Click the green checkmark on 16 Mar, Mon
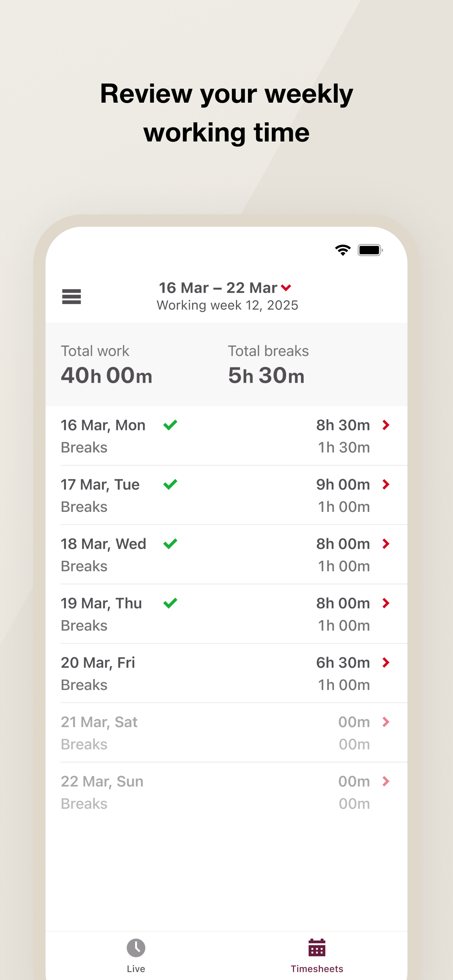 click(170, 425)
